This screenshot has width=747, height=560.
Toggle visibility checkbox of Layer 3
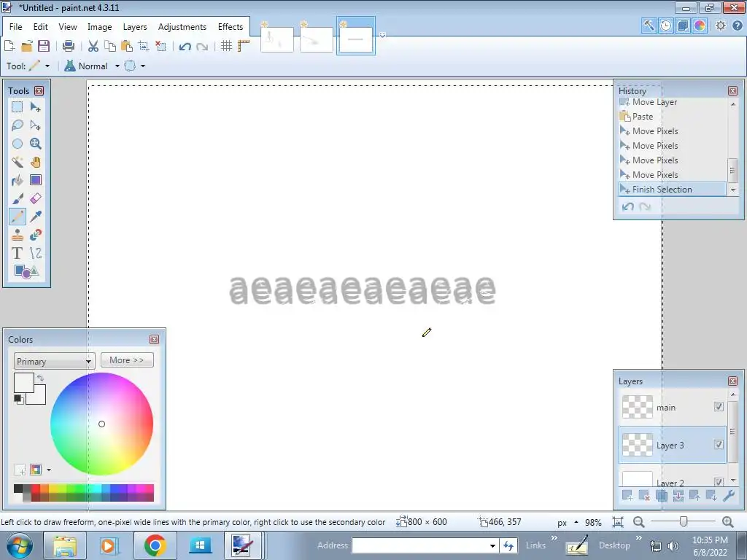tap(719, 444)
